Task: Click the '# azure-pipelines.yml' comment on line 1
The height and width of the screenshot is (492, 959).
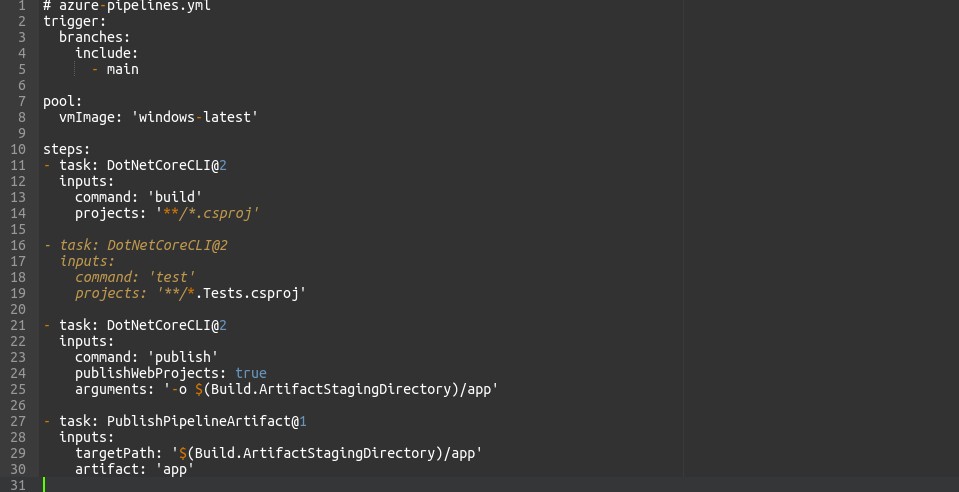Action: [127, 6]
